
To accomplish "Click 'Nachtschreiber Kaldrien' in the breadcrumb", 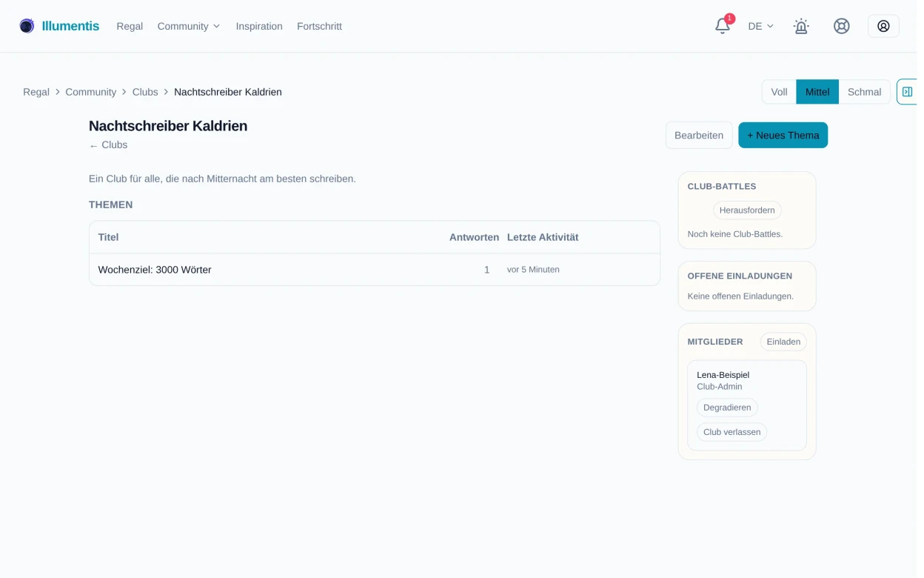I will 228,92.
